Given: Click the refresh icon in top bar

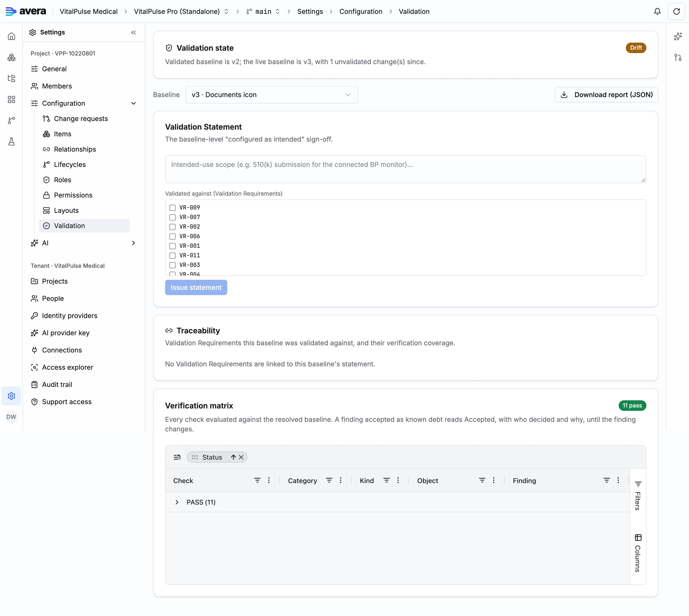Looking at the screenshot, I should click(677, 11).
